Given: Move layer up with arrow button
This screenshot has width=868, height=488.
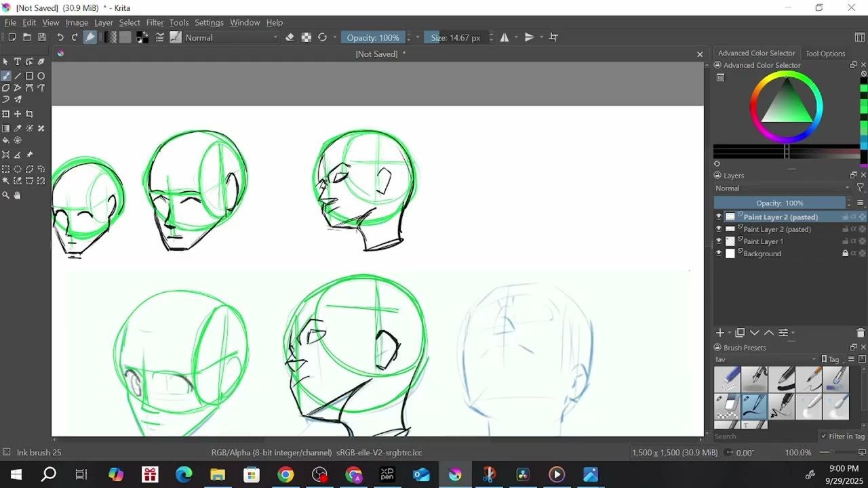Looking at the screenshot, I should [x=769, y=333].
